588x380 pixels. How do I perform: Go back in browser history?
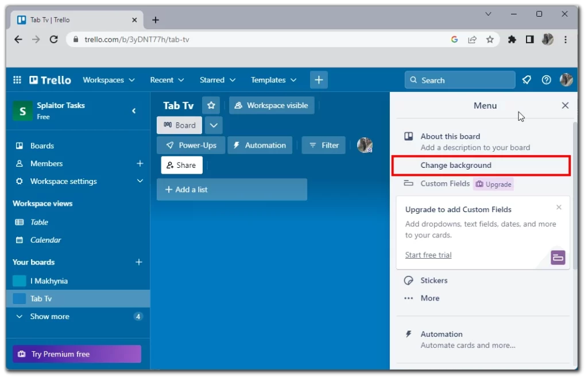18,40
